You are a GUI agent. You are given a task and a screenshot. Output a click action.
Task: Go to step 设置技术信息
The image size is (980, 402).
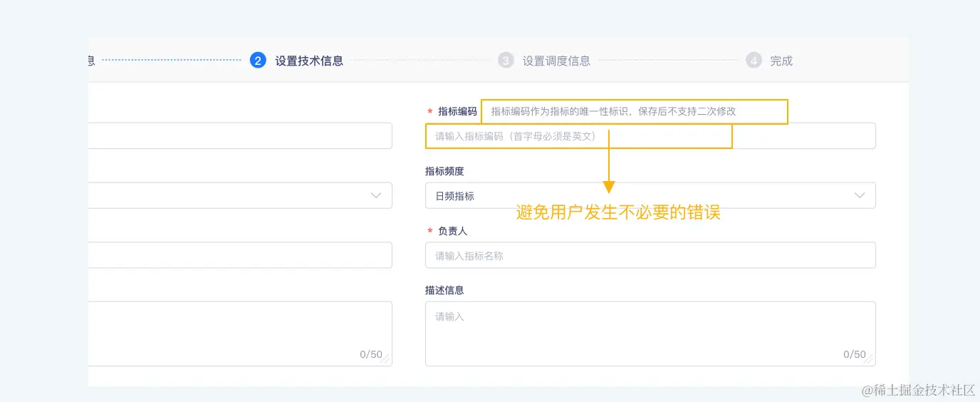(309, 61)
